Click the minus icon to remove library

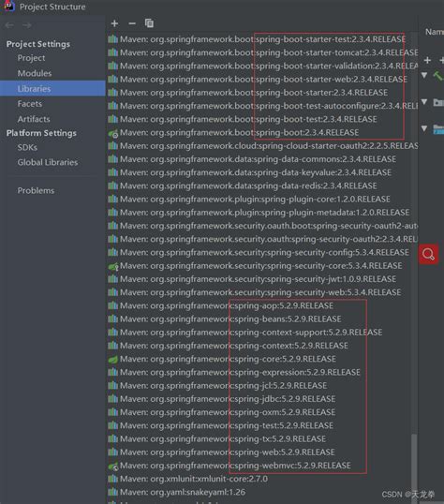point(132,23)
